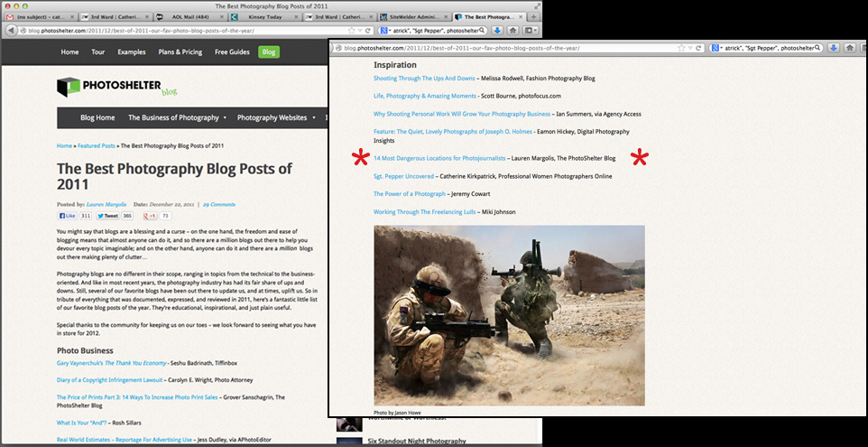Screen dimensions: 868x447
Task: Click the PhotoShelter logo icon
Action: coord(69,87)
